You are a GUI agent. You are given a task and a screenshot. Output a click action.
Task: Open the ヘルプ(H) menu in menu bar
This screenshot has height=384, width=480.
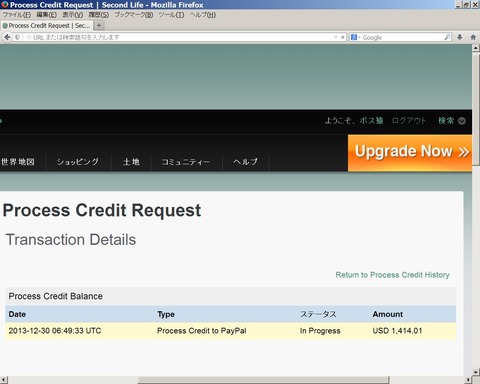203,15
